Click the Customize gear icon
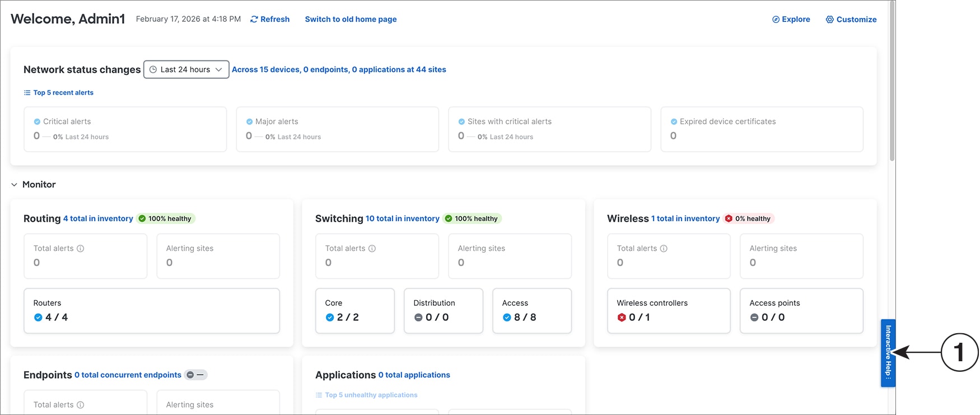The image size is (980, 415). [829, 20]
